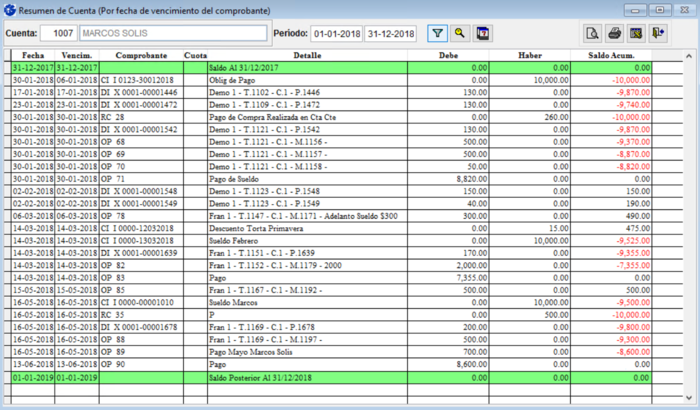The width and height of the screenshot is (700, 410).
Task: Open the help icon with question mark
Action: (483, 33)
